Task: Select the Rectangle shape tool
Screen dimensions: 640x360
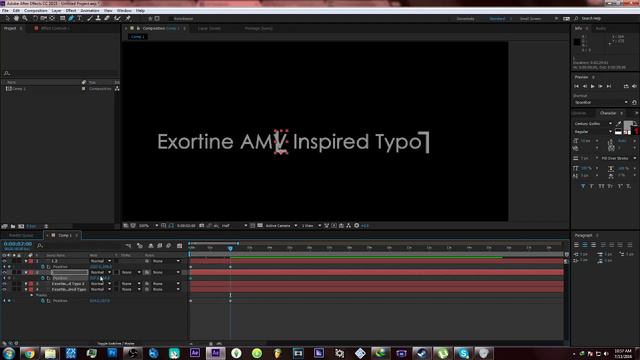Action: (62, 18)
